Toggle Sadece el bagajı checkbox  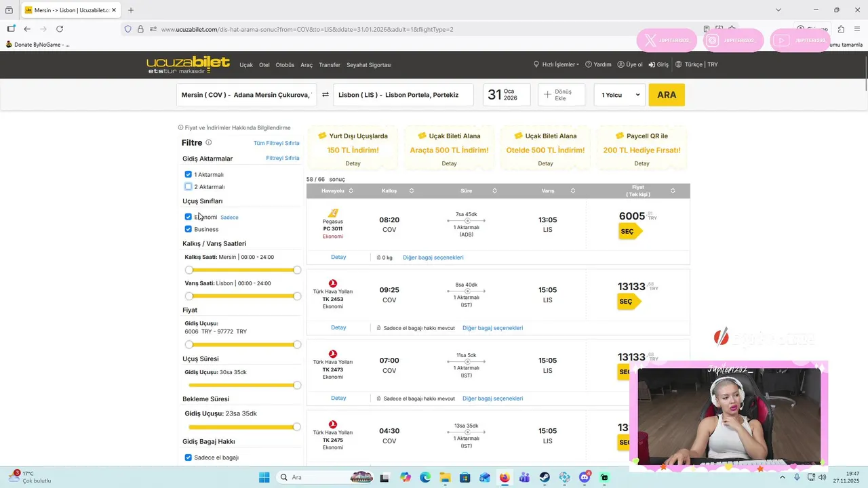tap(189, 457)
